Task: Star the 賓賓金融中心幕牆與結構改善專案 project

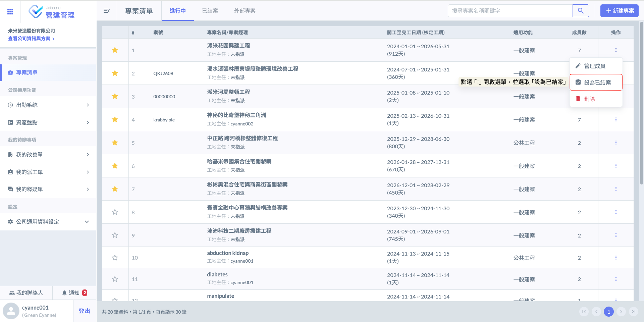Action: click(x=115, y=212)
